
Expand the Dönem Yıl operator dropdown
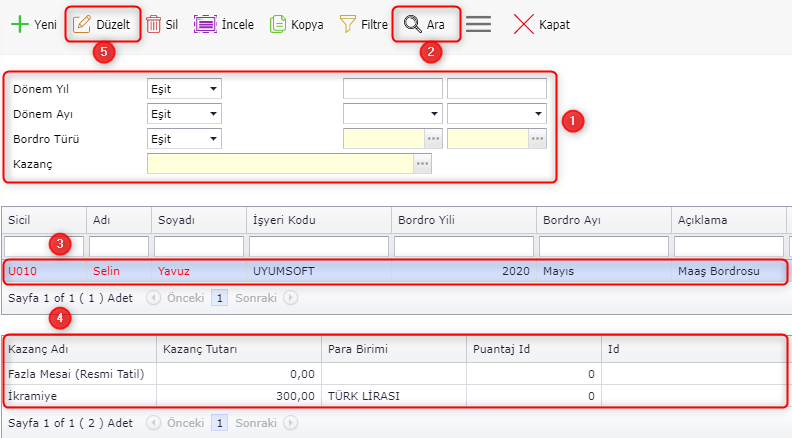(x=214, y=89)
